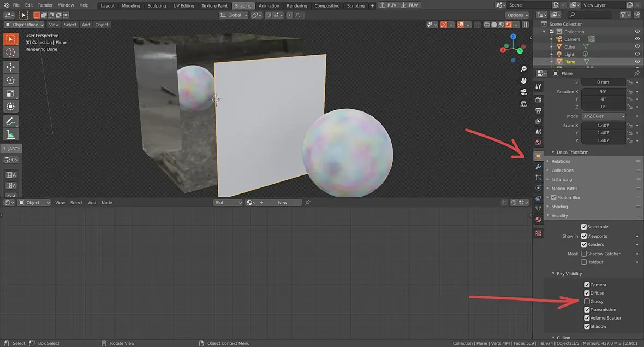Open the Object Mode dropdown

pos(25,25)
